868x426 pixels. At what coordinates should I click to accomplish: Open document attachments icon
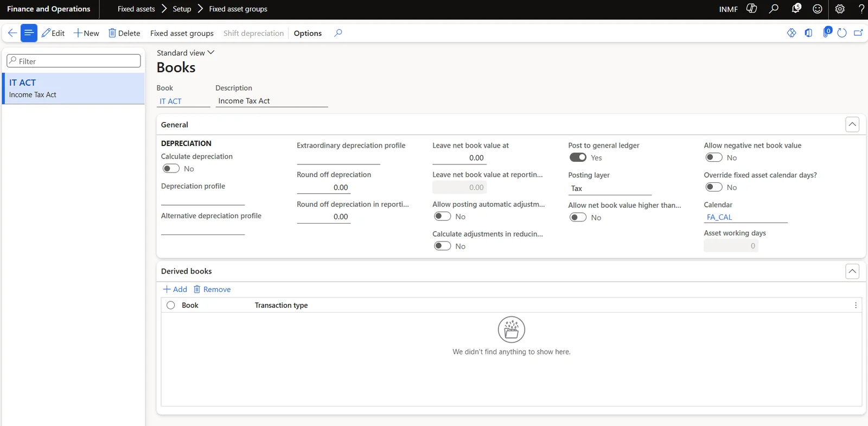click(826, 33)
